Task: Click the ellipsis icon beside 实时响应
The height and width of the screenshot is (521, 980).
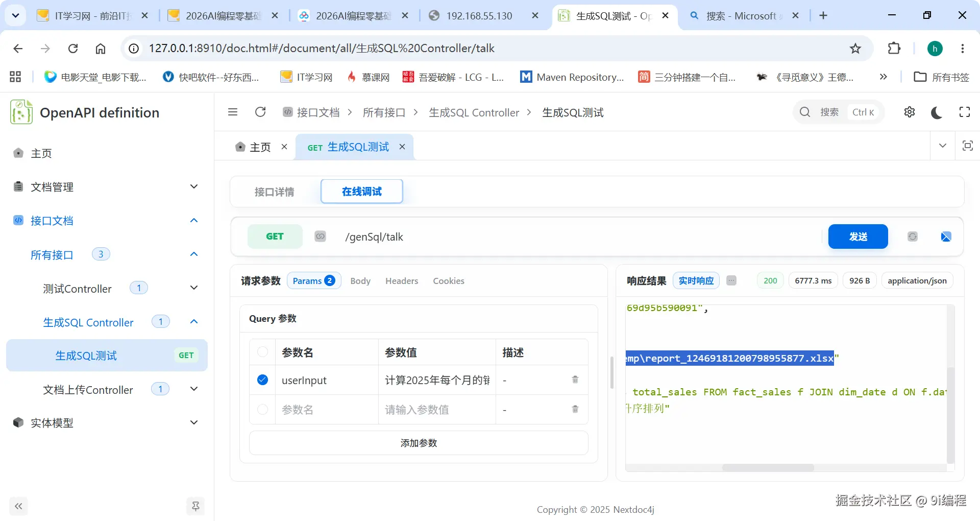Action: pyautogui.click(x=731, y=280)
